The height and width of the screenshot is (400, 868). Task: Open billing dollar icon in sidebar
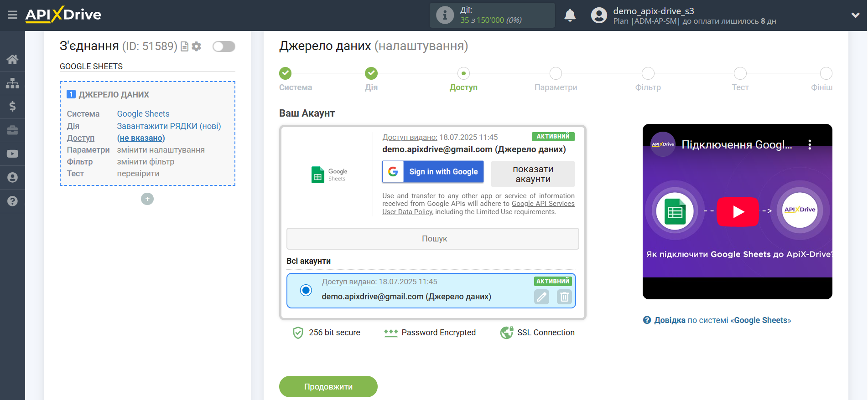pyautogui.click(x=12, y=107)
